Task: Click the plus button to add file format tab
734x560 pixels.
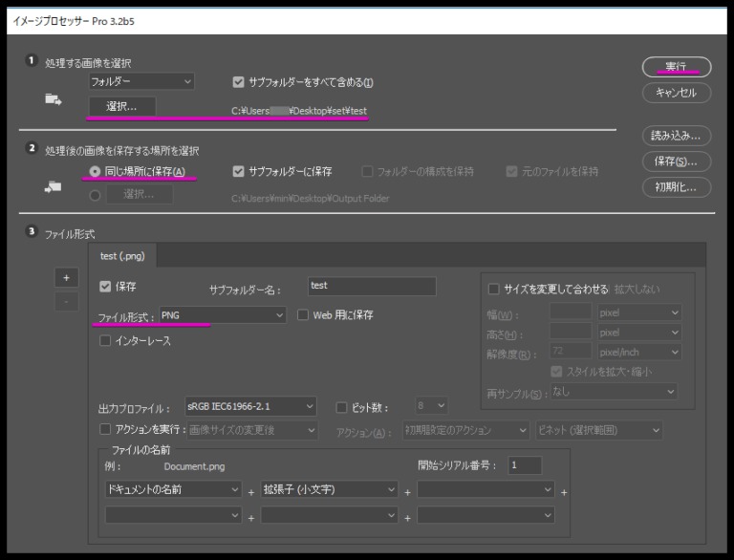Action: pyautogui.click(x=66, y=277)
